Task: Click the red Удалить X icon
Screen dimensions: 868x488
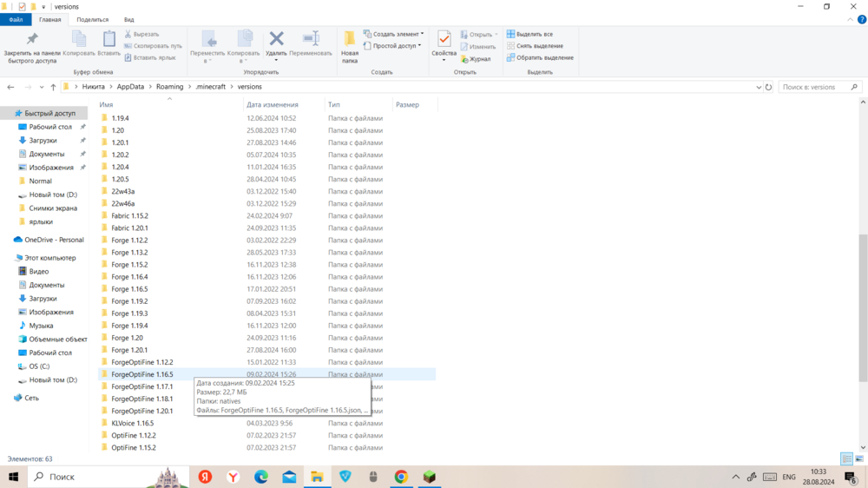Action: click(276, 39)
